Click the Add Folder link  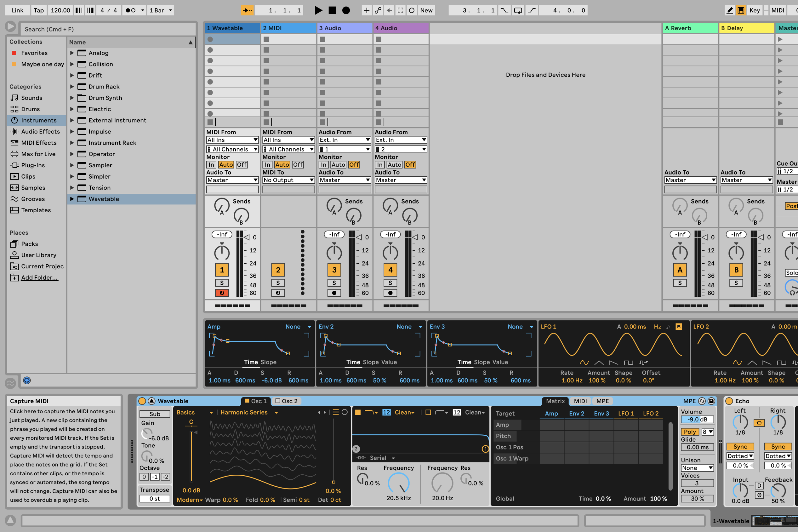click(x=39, y=278)
